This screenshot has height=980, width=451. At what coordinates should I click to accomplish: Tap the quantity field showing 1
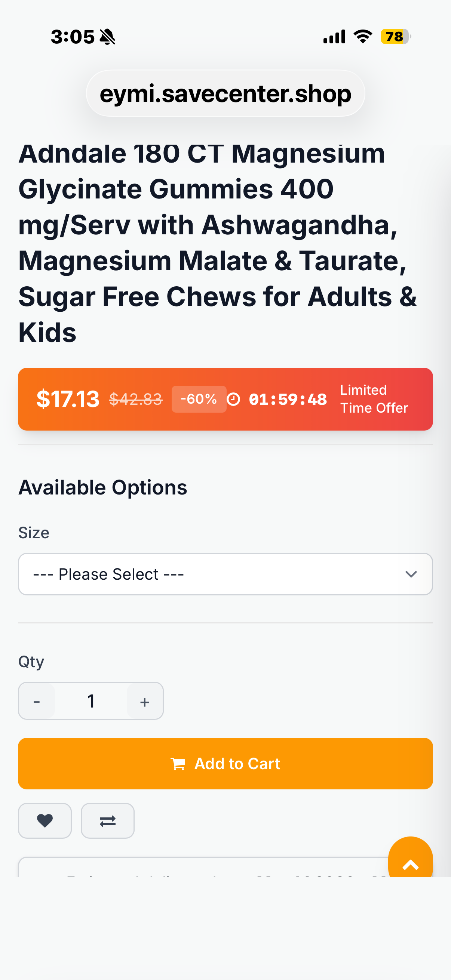pyautogui.click(x=91, y=701)
